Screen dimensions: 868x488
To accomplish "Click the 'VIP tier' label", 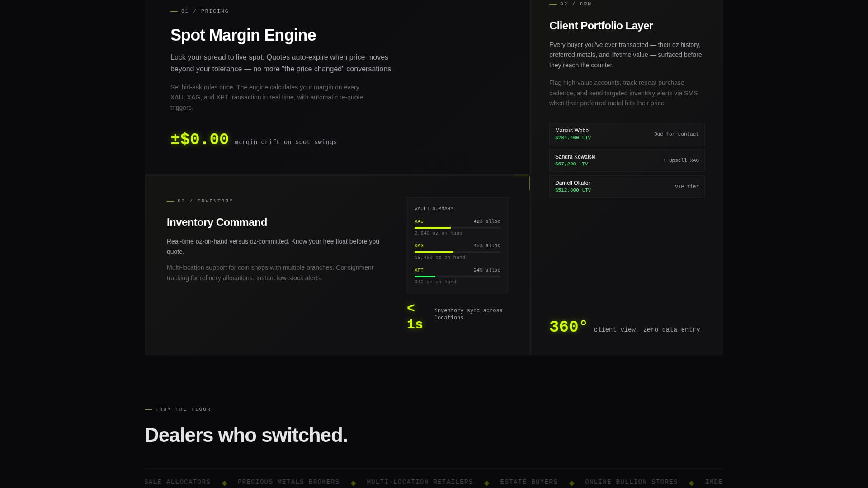I will click(x=687, y=187).
